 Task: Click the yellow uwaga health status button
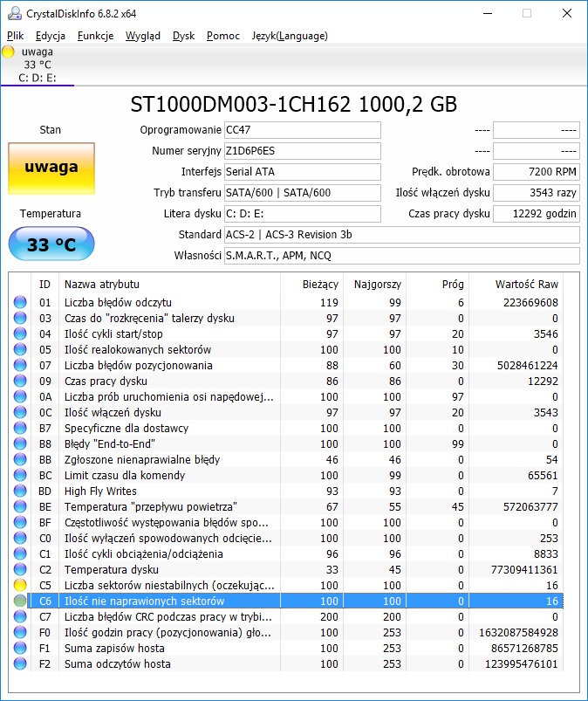(51, 168)
